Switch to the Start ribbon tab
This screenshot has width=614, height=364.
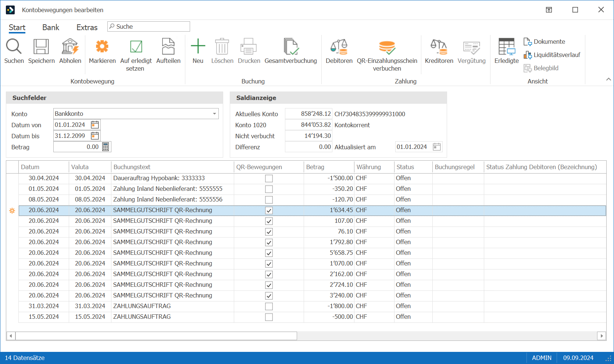(x=17, y=28)
